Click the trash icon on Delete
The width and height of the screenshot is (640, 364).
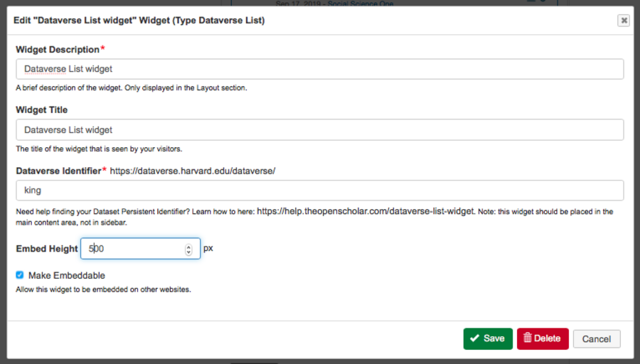click(528, 338)
